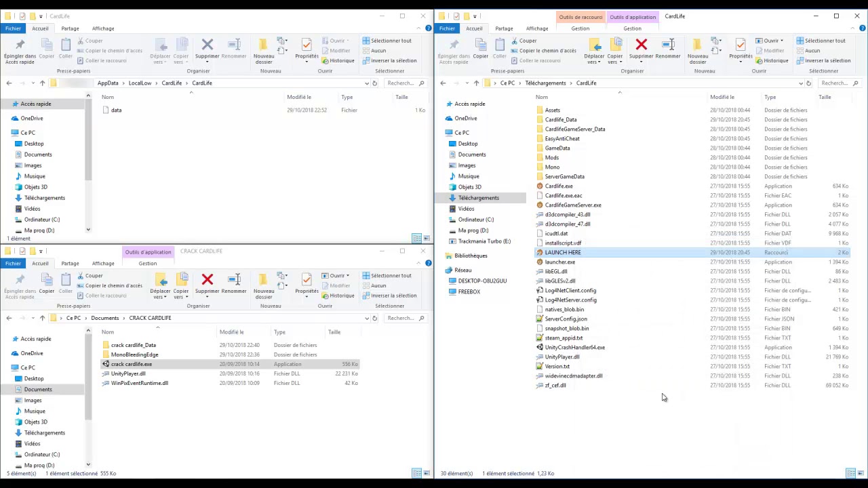This screenshot has height=488, width=868.
Task: Select EasyAntiCheat folder in right window
Action: pyautogui.click(x=562, y=138)
